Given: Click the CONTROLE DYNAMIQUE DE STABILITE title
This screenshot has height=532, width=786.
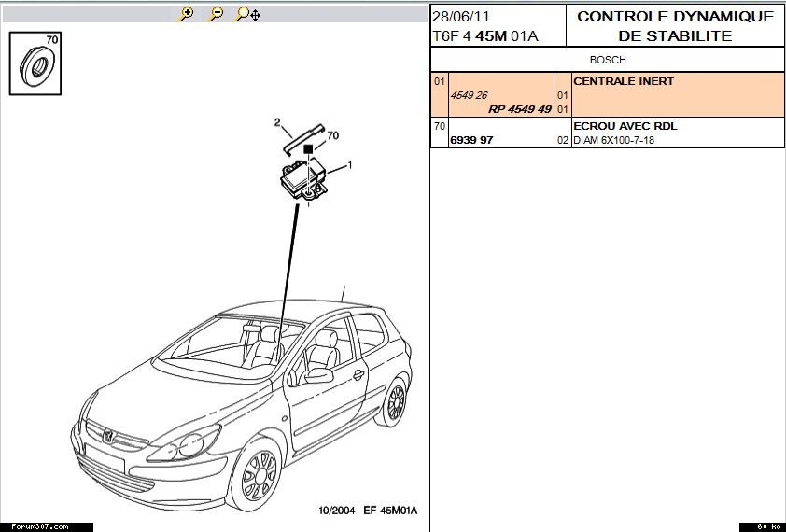Looking at the screenshot, I should 675,26.
